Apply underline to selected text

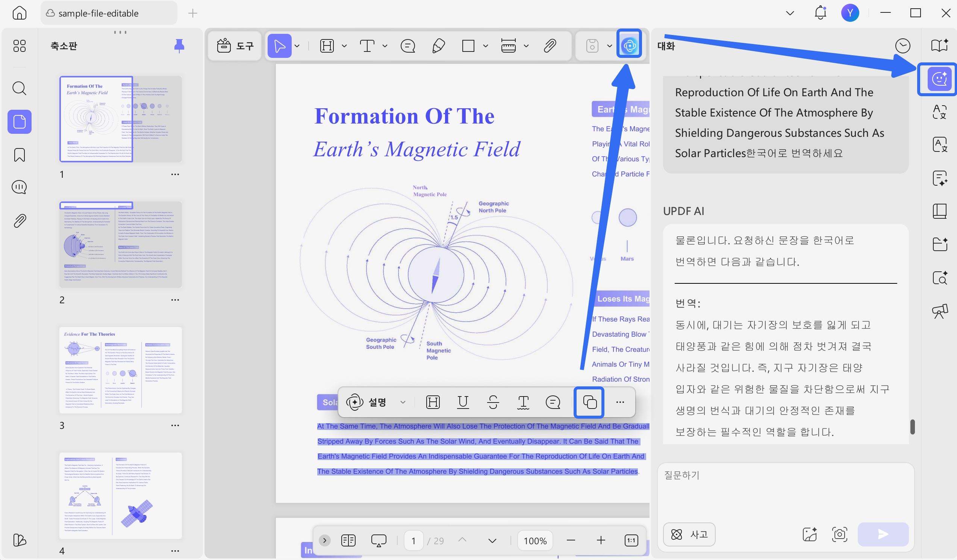click(463, 402)
